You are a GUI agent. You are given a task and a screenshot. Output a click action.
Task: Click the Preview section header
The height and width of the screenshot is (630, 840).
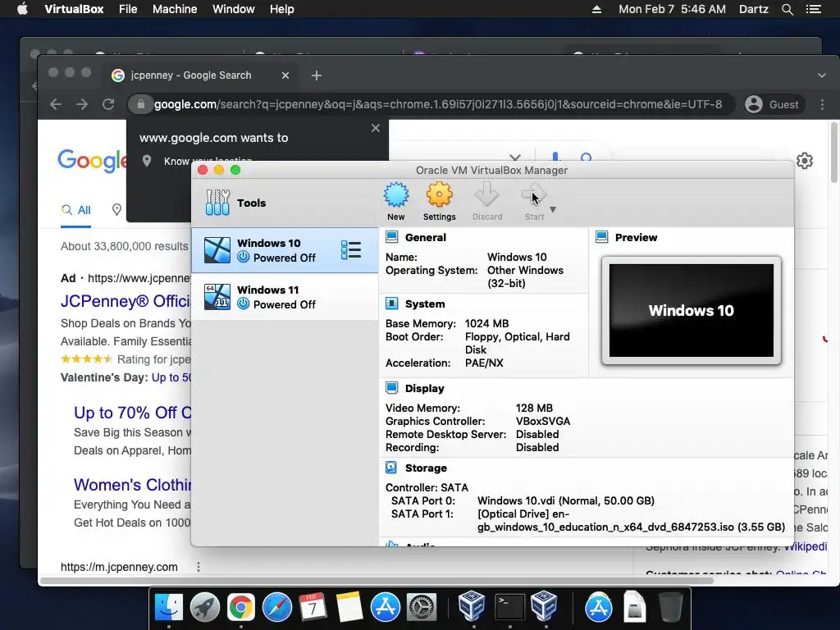click(x=636, y=237)
